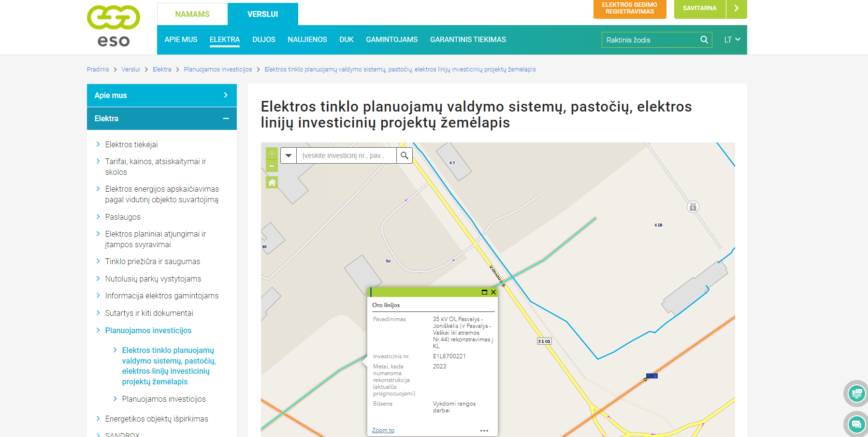This screenshot has height=437, width=868.
Task: Open Elektros tiekėjai in the sidebar
Action: (x=131, y=144)
